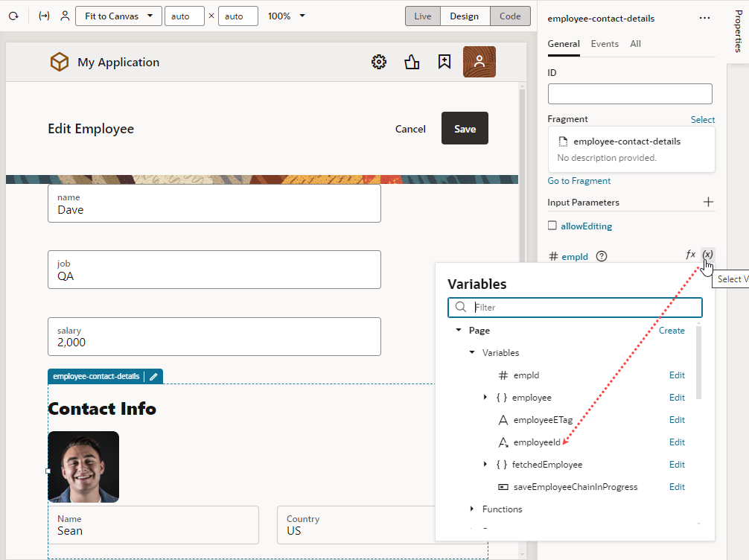This screenshot has width=749, height=560.
Task: Click the plus icon next to Input Parameters
Action: pyautogui.click(x=708, y=202)
